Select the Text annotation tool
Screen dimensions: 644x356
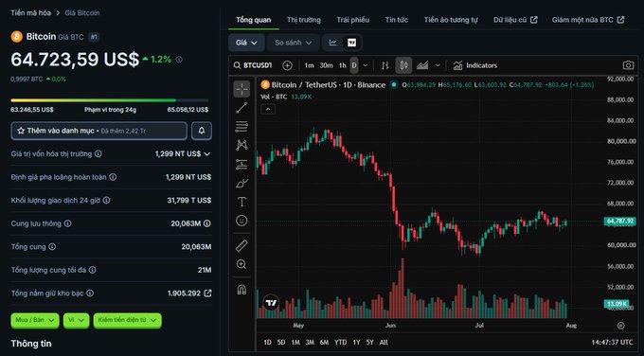click(x=241, y=202)
